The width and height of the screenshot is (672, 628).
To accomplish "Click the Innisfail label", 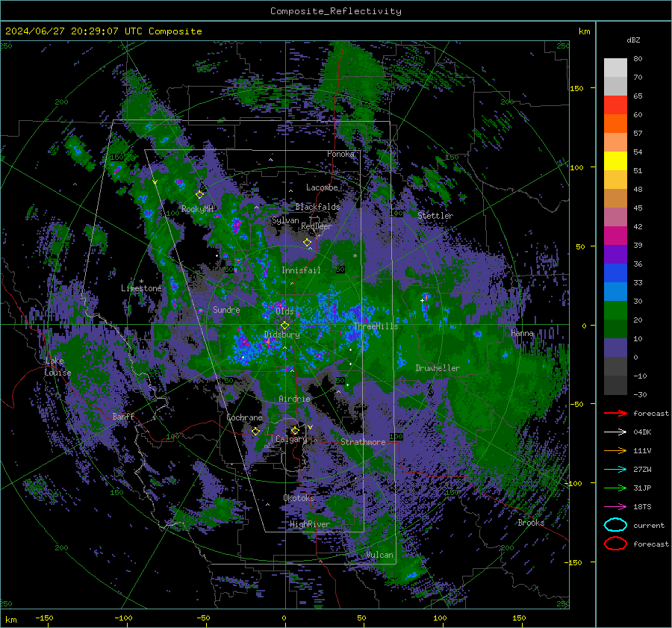I will click(x=301, y=270).
